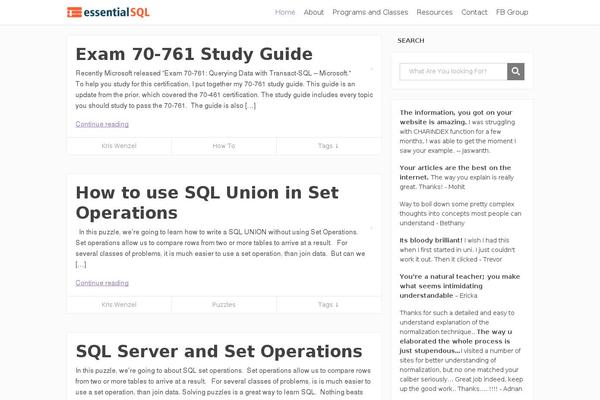Focus the 'What Are You looking For?' search field
The image size is (600, 400).
[x=453, y=72]
